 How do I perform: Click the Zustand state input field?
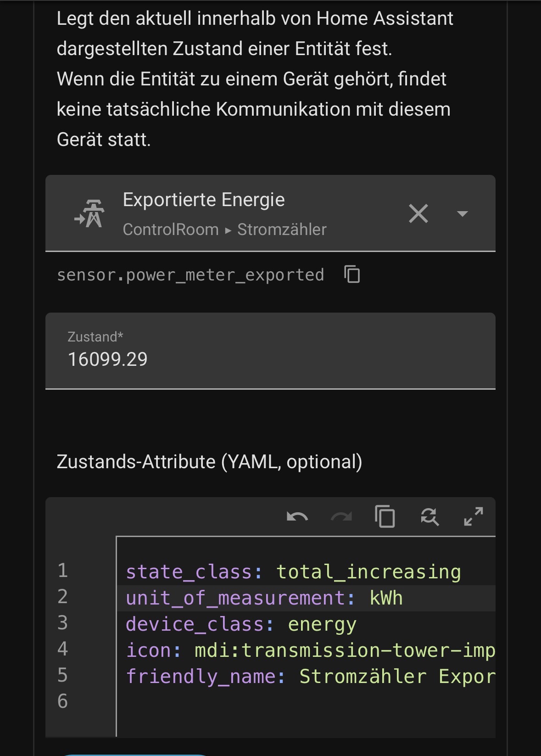270,351
